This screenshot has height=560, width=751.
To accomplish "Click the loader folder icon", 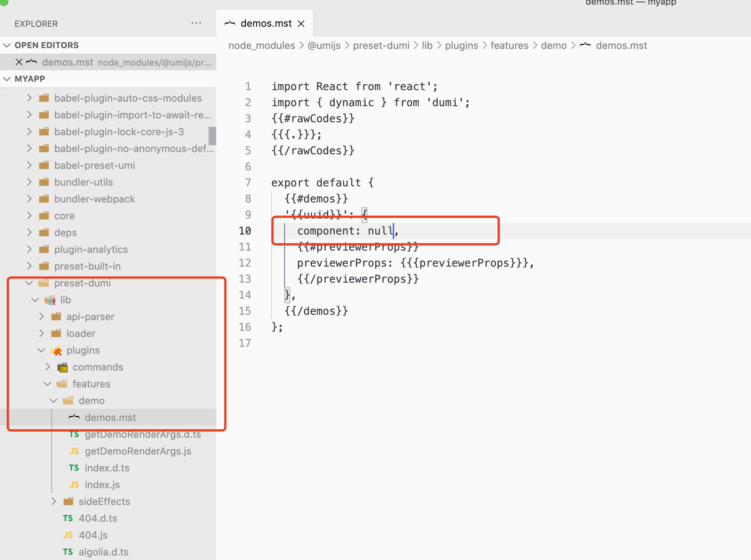I will click(x=56, y=333).
